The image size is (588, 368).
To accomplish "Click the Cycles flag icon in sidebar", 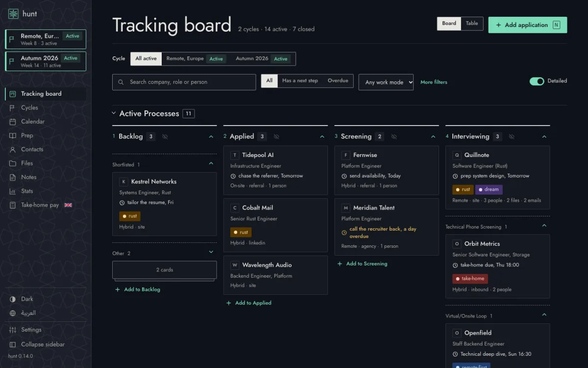I will coord(12,107).
